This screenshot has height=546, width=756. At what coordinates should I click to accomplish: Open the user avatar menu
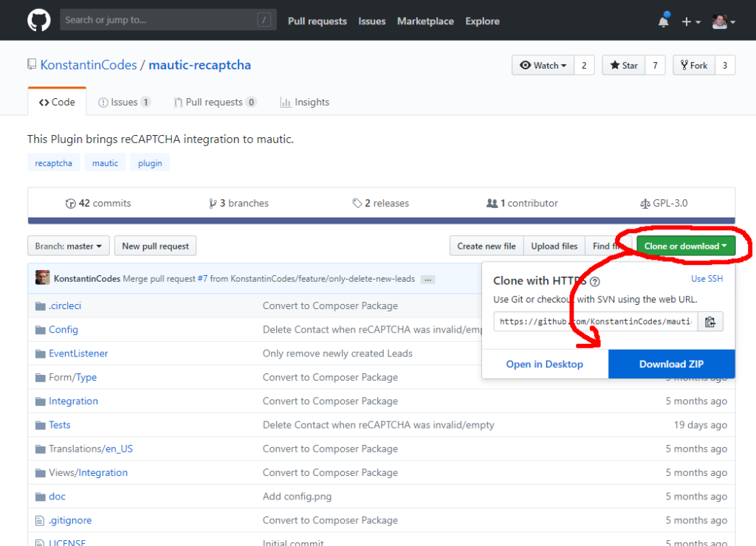click(724, 21)
